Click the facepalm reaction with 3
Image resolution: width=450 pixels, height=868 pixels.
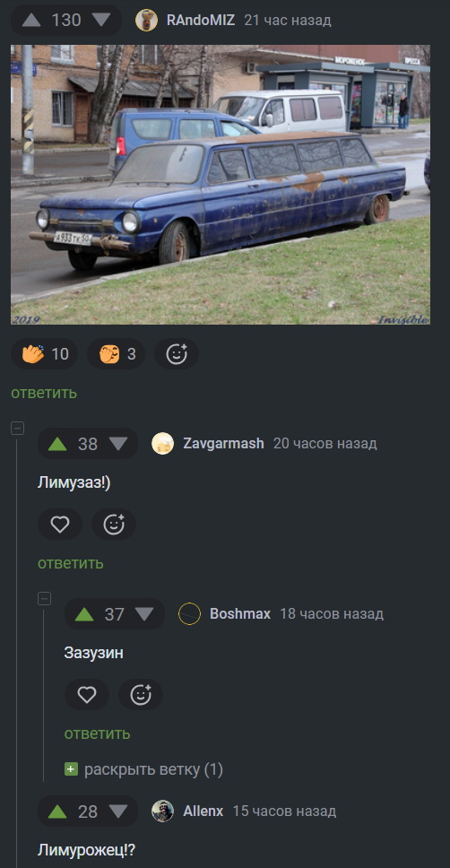[117, 353]
